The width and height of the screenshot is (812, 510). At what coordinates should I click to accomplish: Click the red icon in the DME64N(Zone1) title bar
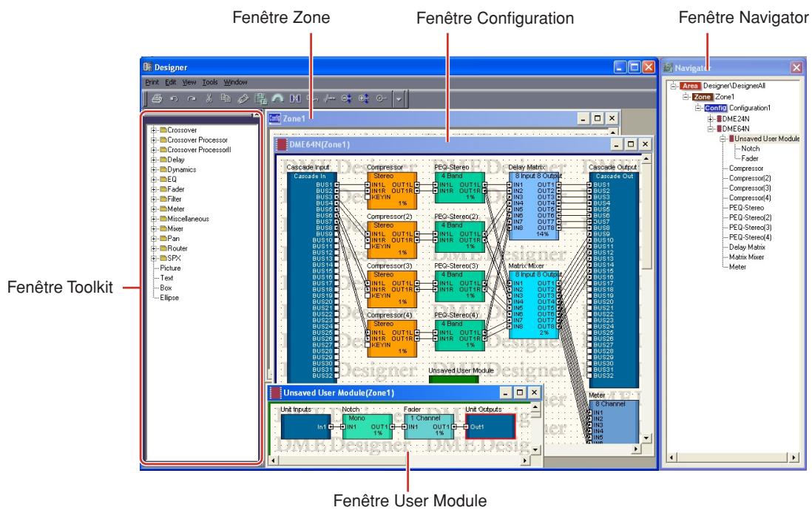282,144
